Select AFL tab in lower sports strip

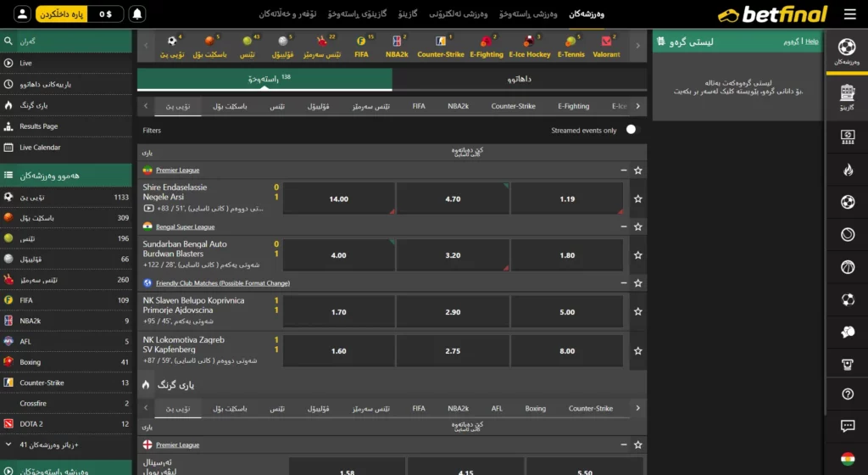click(497, 409)
